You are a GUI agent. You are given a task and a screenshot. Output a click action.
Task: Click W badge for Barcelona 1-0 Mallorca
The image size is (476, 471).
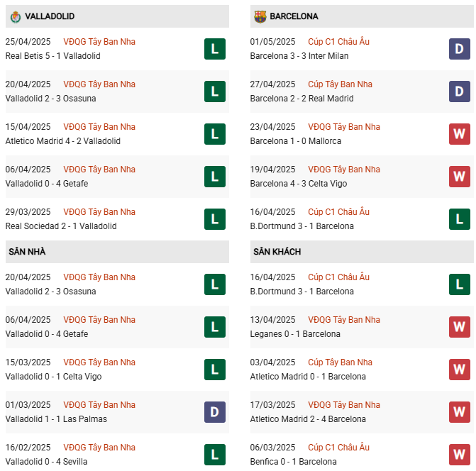(x=459, y=134)
